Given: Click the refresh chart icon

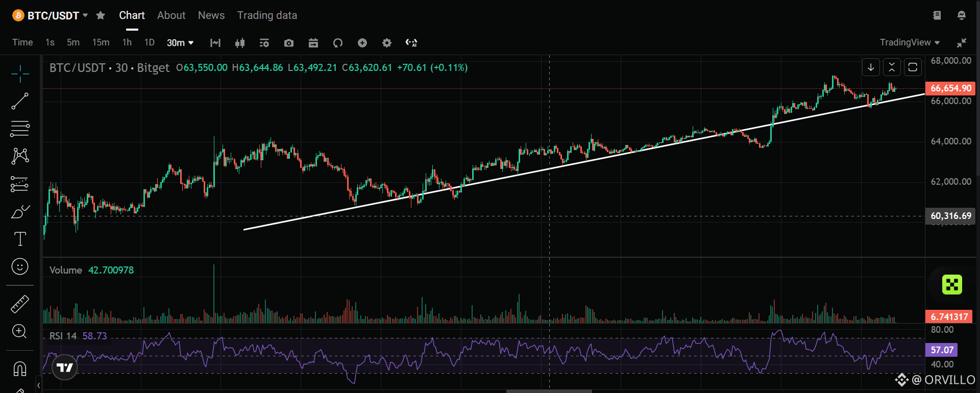Looking at the screenshot, I should click(338, 43).
